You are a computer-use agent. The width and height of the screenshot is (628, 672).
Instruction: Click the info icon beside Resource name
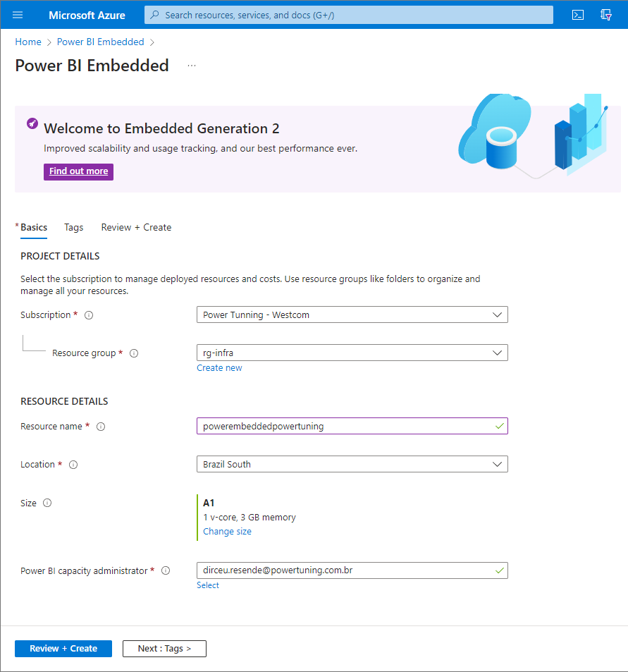tap(101, 427)
